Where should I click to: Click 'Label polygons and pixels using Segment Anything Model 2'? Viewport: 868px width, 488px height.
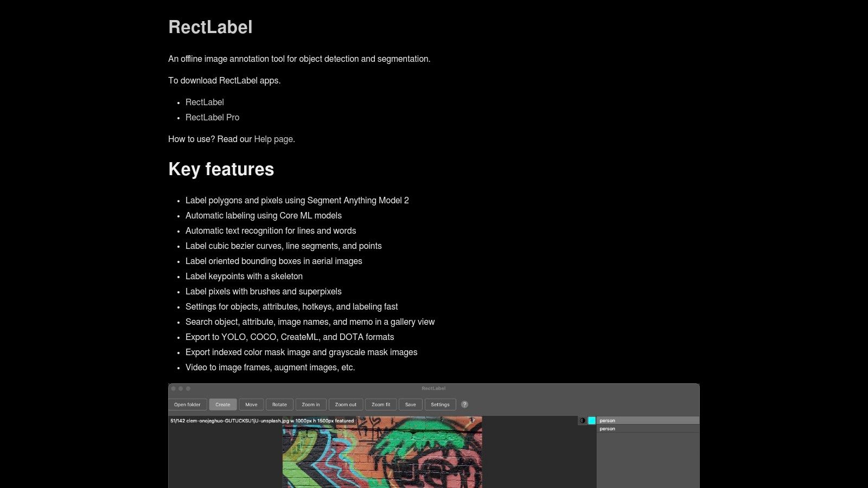point(297,200)
